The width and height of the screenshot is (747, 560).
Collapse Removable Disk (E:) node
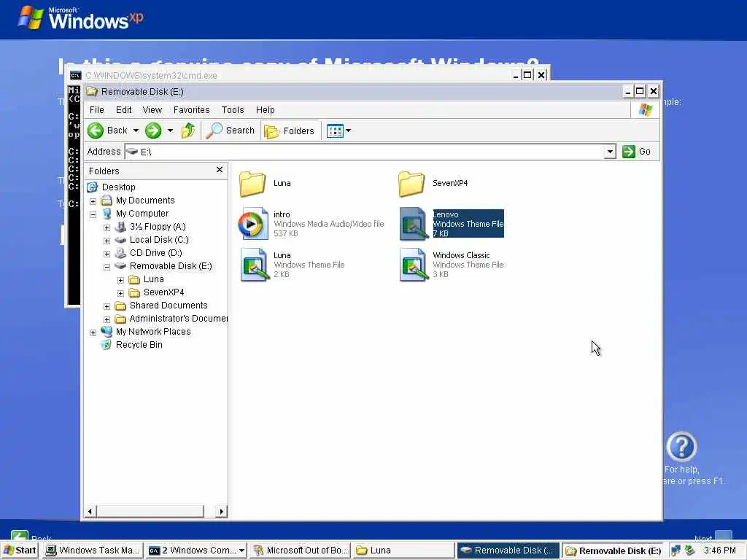tap(107, 267)
